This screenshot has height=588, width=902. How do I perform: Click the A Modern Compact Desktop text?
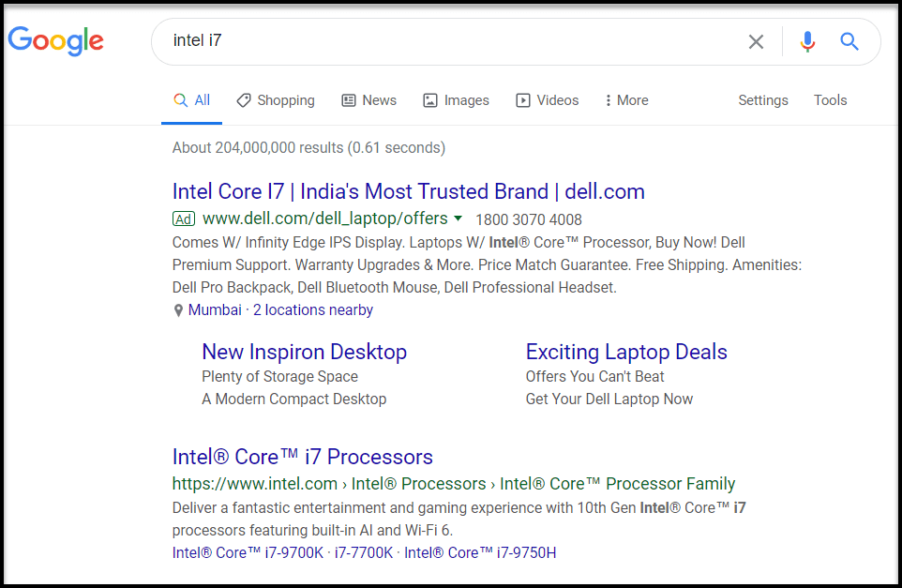pyautogui.click(x=294, y=399)
